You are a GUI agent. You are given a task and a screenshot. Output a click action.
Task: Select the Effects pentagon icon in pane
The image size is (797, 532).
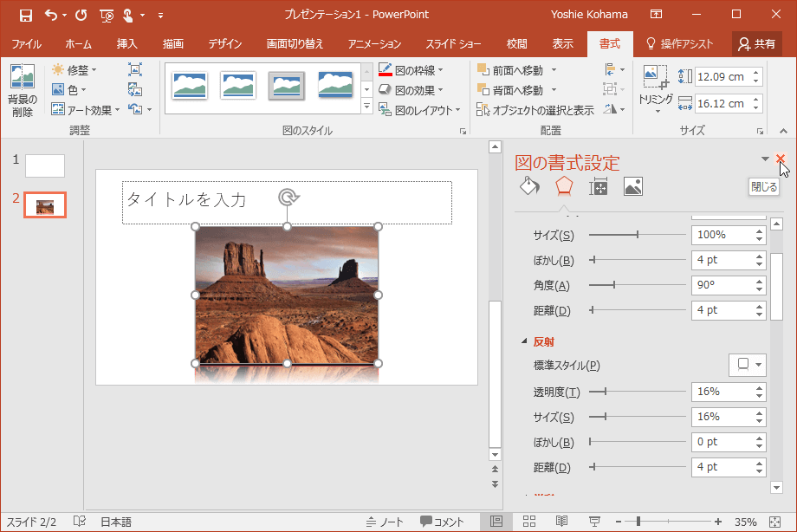(564, 186)
